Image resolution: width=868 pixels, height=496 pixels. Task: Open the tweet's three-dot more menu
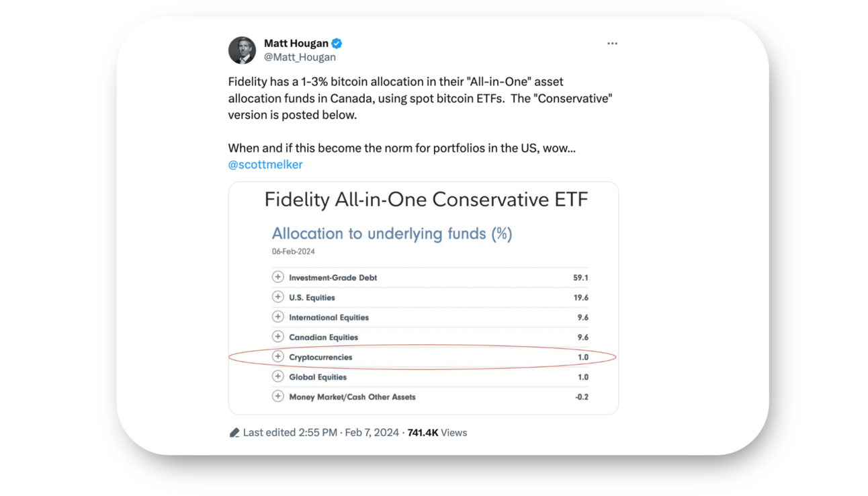[612, 43]
